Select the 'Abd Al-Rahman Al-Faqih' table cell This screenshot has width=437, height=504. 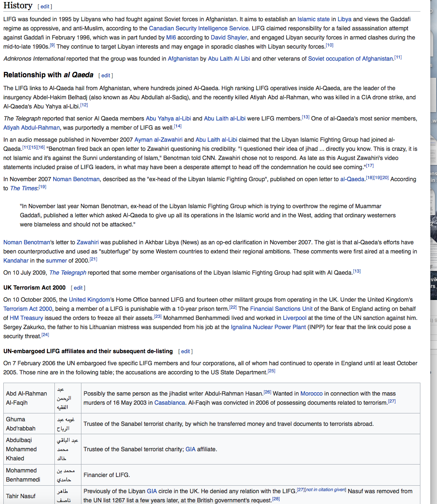(29, 398)
